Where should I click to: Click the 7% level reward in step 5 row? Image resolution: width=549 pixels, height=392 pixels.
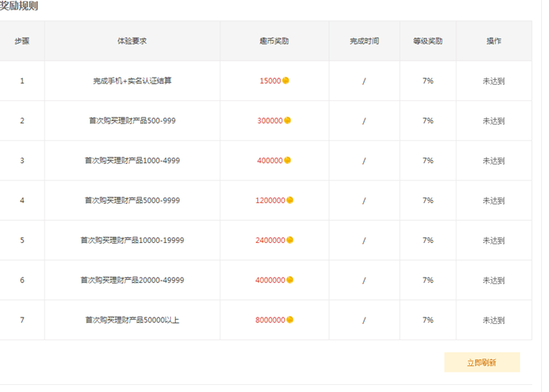click(427, 240)
